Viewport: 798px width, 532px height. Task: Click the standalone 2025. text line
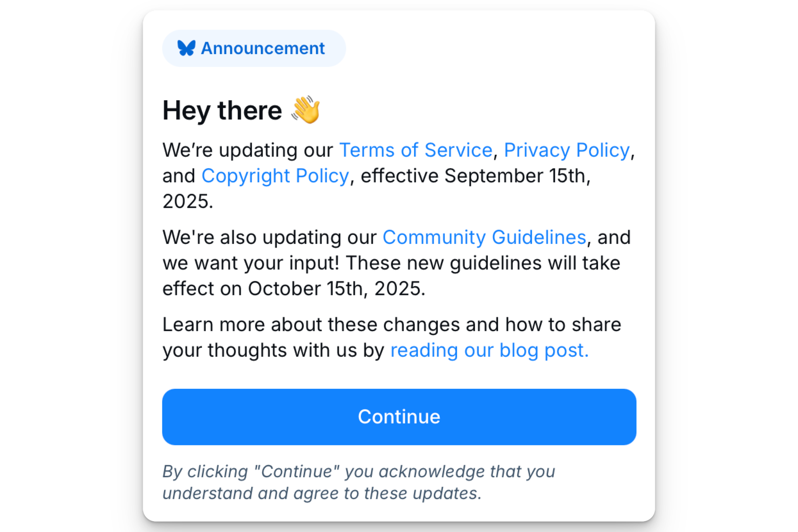point(188,201)
